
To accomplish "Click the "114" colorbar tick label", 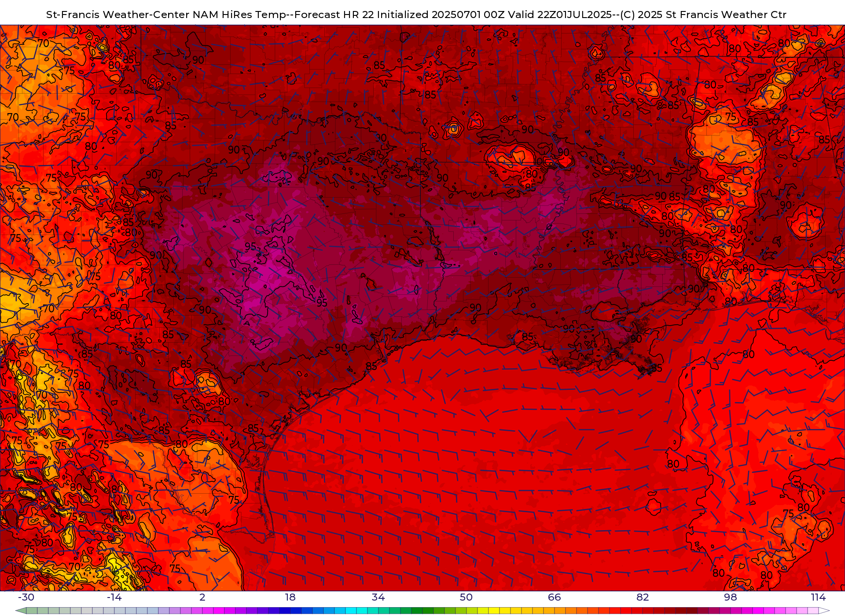I will 819,597.
